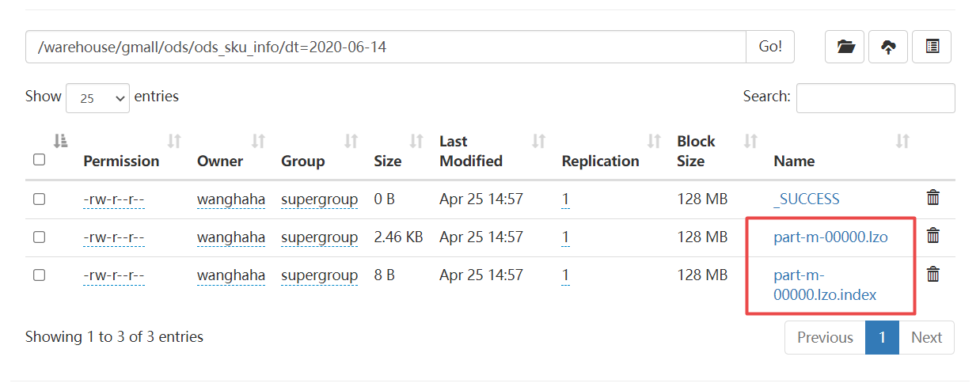
Task: Focus the Search input field
Action: (x=876, y=98)
